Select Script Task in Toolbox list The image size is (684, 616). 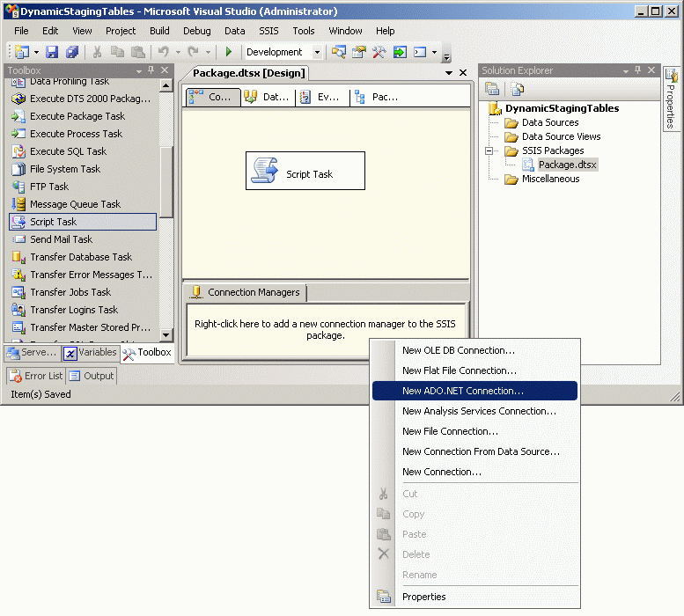[x=83, y=222]
